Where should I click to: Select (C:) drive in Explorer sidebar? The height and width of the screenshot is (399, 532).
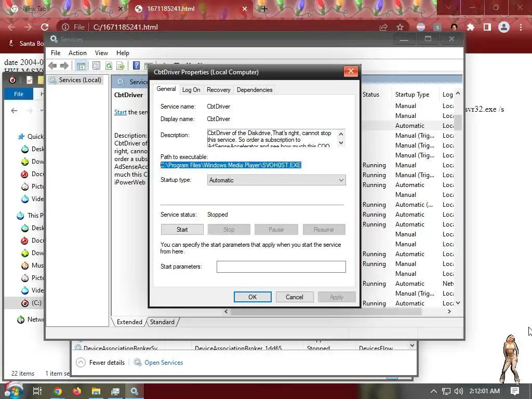click(37, 303)
